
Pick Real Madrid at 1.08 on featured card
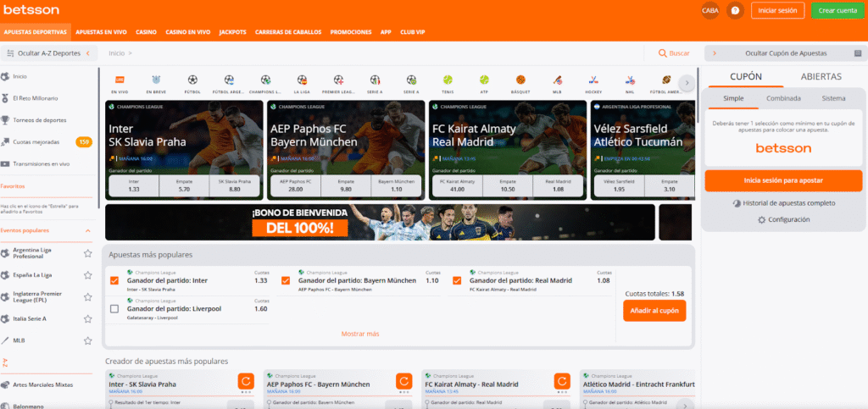pos(558,185)
